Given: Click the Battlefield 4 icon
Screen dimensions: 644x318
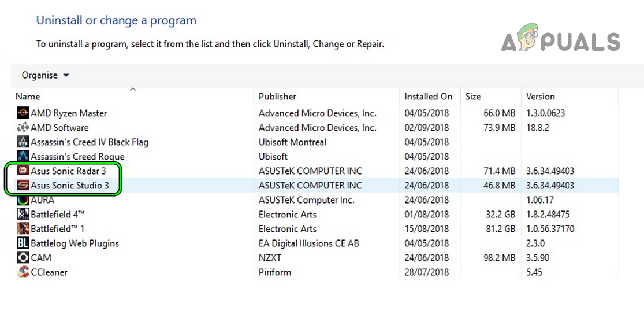Looking at the screenshot, I should click(23, 215).
